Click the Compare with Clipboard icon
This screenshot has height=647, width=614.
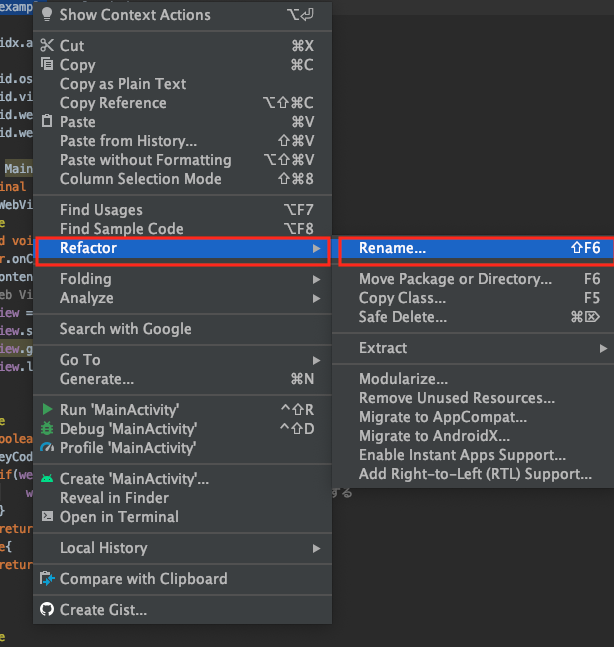pyautogui.click(x=47, y=579)
